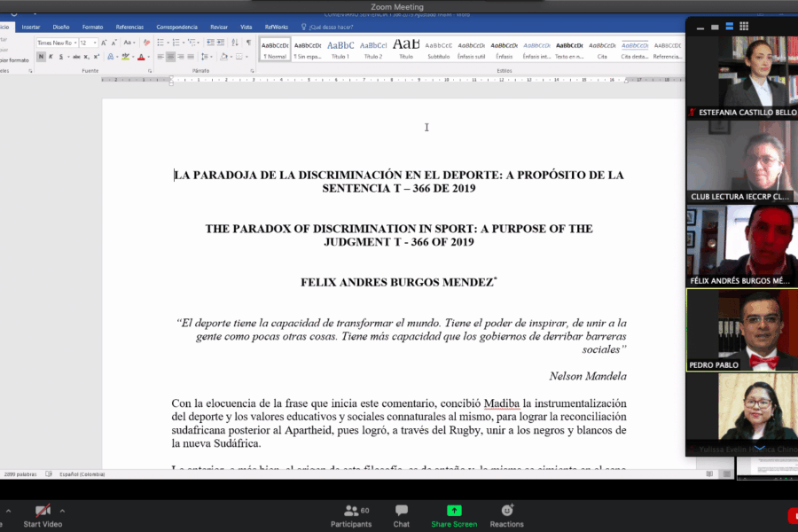798x532 pixels.
Task: Click the red font color swatch
Action: (140, 57)
